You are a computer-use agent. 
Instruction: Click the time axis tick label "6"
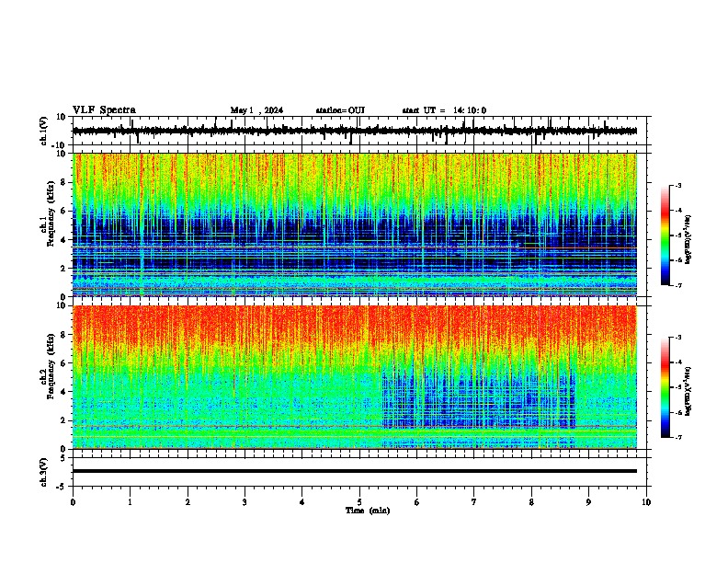pos(417,502)
